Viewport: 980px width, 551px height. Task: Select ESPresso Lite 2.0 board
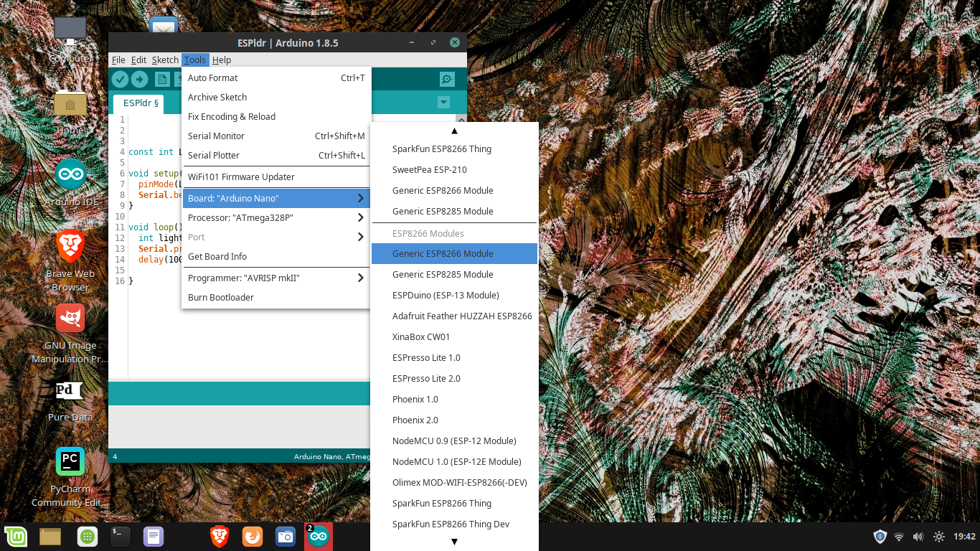[x=454, y=378]
